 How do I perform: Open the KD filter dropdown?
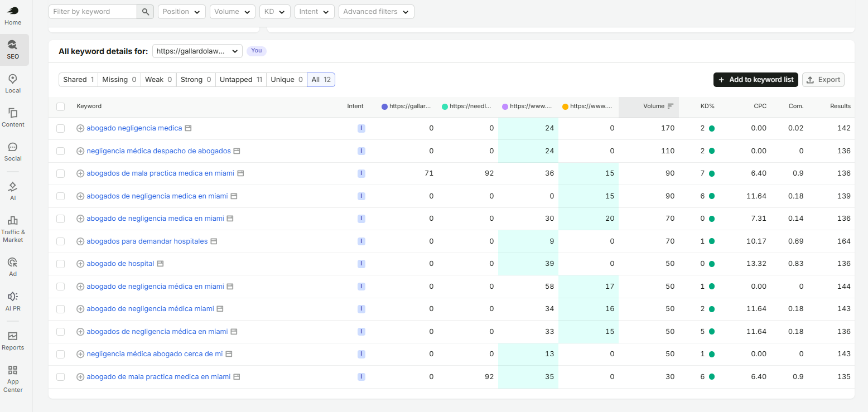pos(275,12)
